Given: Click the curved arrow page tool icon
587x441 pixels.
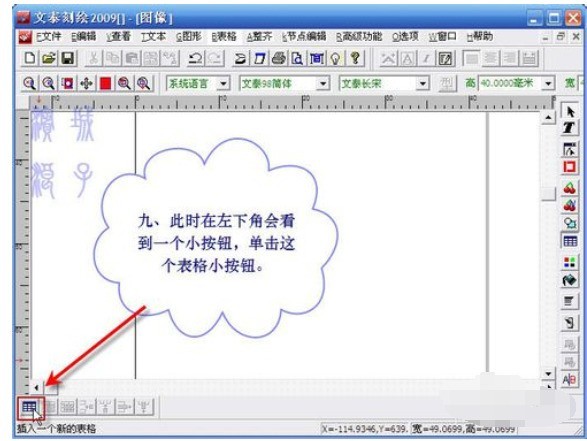Looking at the screenshot, I should pos(570,322).
